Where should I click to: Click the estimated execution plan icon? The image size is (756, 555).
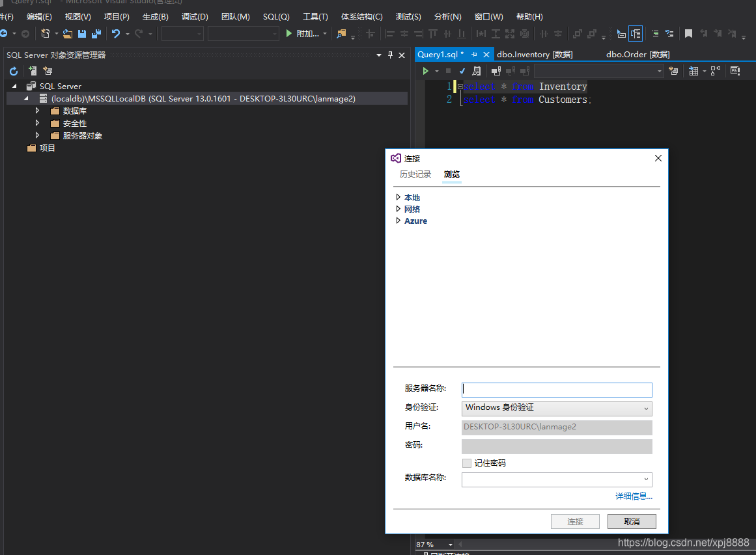477,72
